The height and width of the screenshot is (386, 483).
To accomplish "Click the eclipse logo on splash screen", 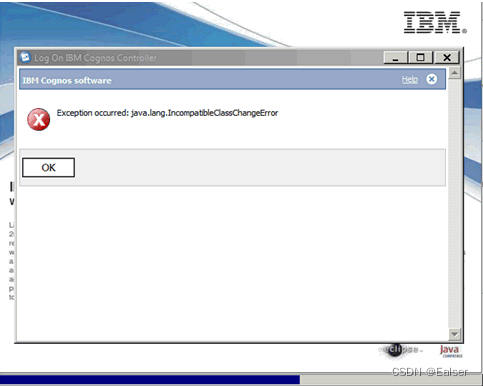I will tap(400, 350).
